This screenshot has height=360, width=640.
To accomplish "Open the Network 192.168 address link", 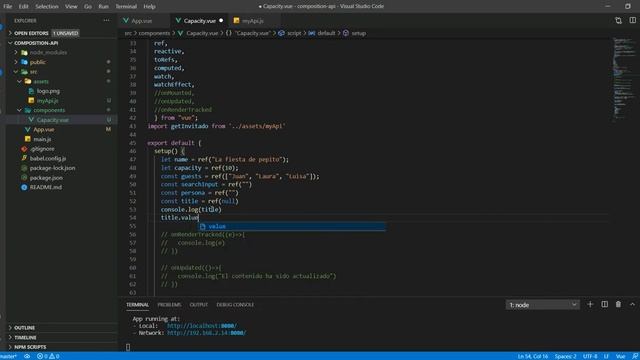I will click(207, 333).
